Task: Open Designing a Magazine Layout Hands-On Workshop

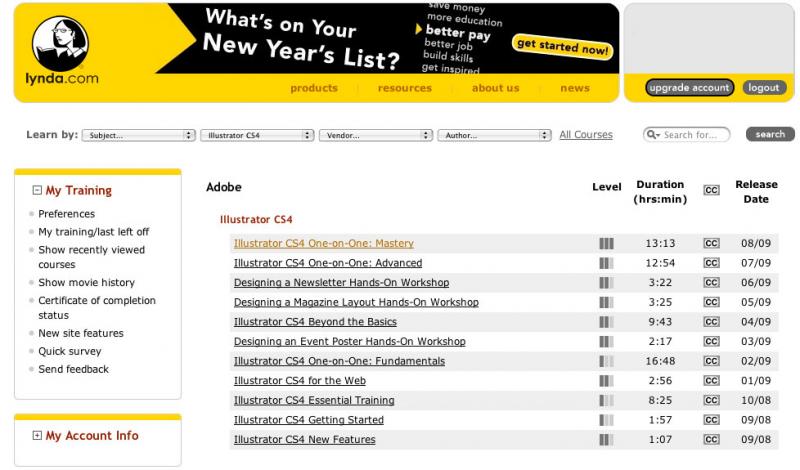Action: (x=356, y=302)
